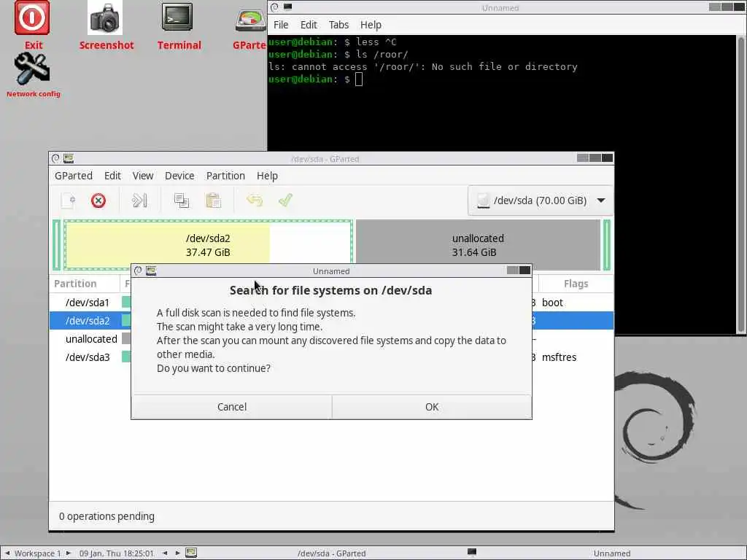Click the Exit desktop icon

(x=32, y=18)
